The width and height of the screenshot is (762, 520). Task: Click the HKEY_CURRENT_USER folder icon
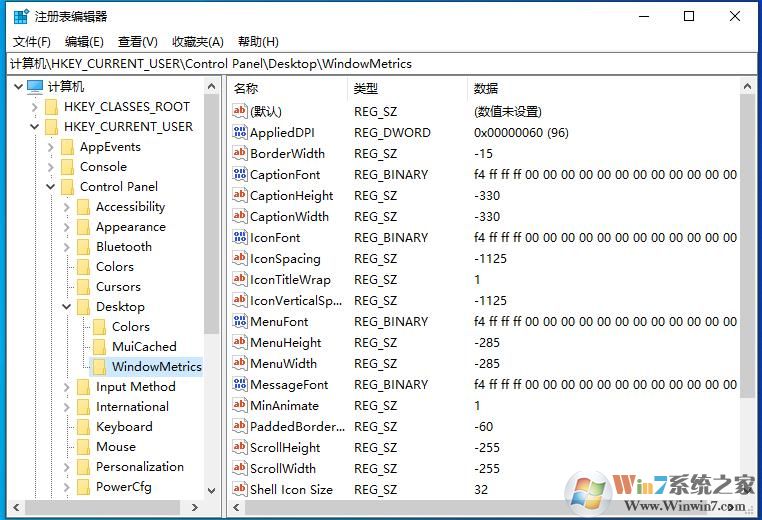51,127
